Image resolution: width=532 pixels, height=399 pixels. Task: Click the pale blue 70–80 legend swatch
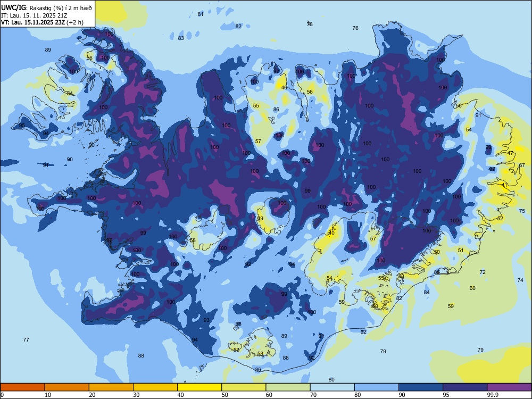(x=332, y=387)
